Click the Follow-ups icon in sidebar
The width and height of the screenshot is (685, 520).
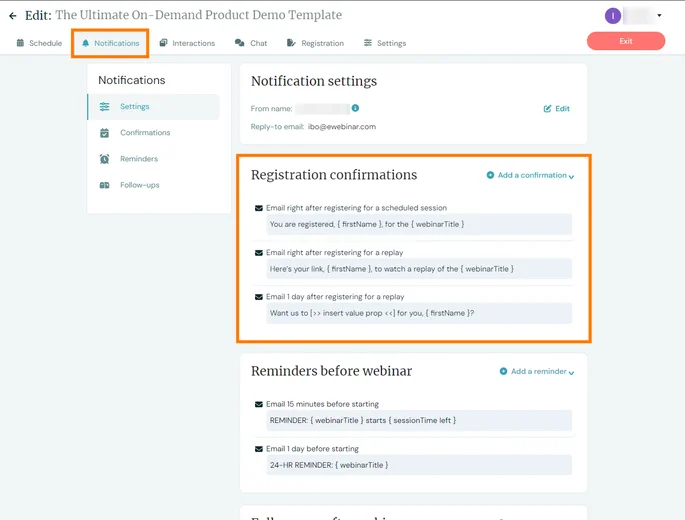click(105, 185)
